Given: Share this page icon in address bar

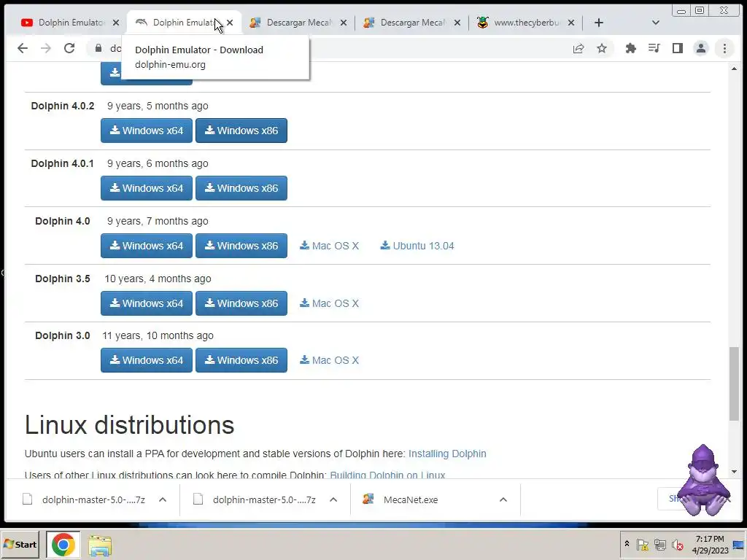Looking at the screenshot, I should click(578, 48).
